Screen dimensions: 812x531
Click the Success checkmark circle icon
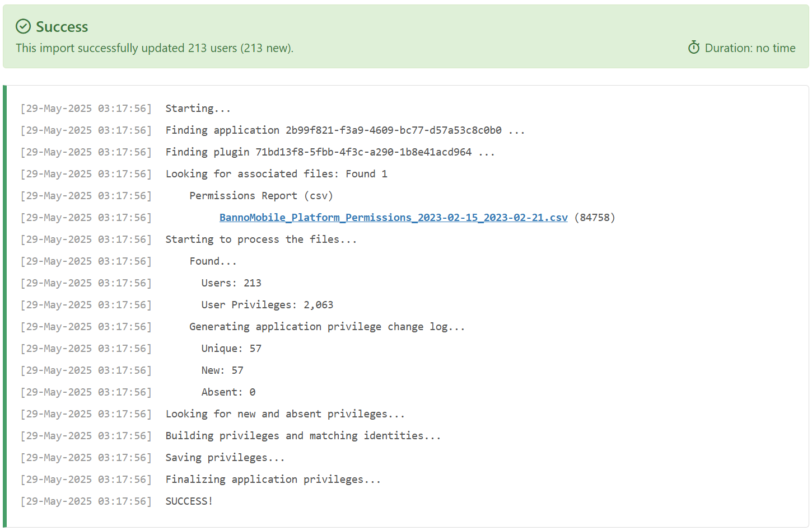[23, 26]
